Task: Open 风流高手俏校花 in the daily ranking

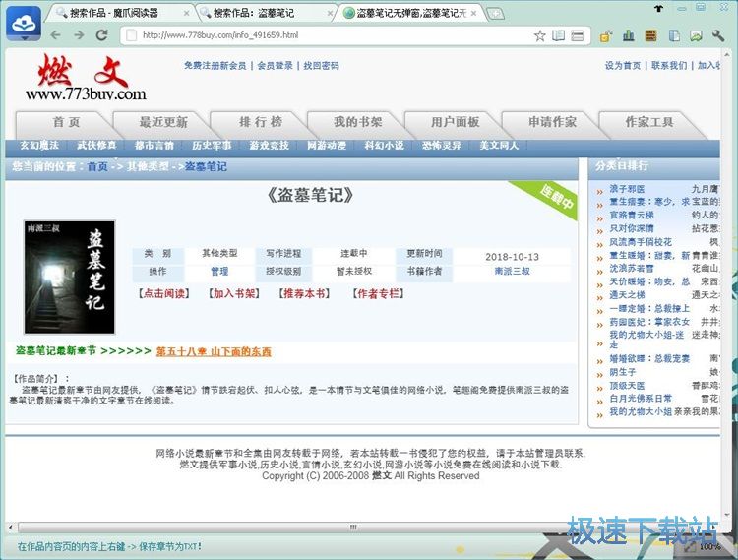Action: (641, 242)
